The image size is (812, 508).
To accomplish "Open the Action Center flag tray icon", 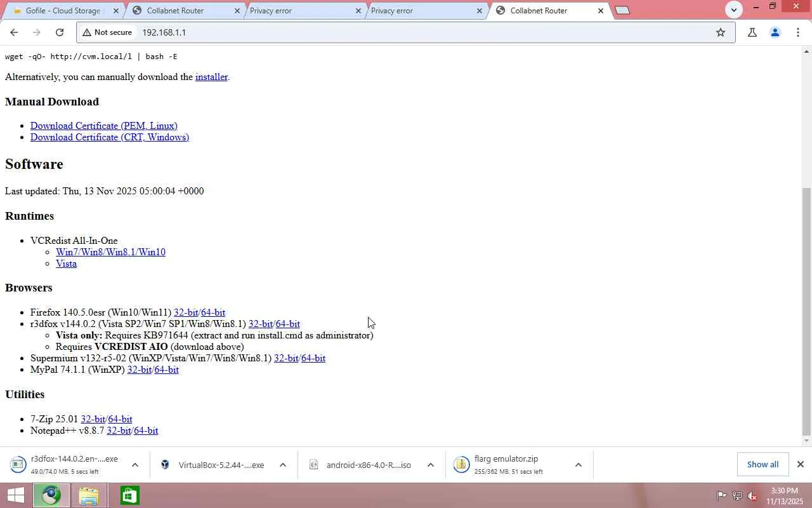I will [722, 496].
